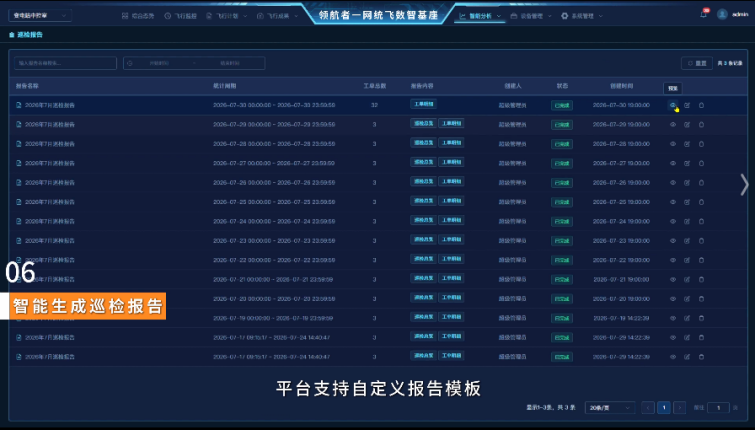Edit the report for period 2026-07-19
Image resolution: width=756 pixels, height=430 pixels.
687,318
